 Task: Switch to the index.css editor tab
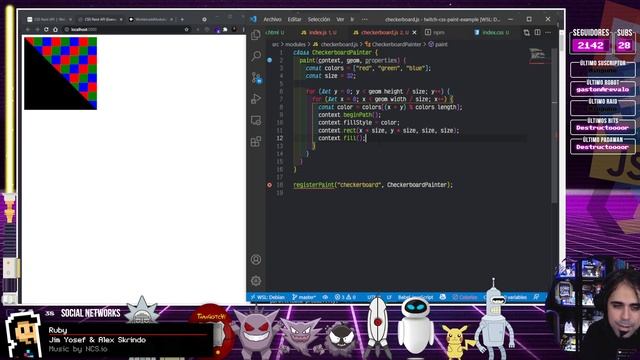pos(492,32)
